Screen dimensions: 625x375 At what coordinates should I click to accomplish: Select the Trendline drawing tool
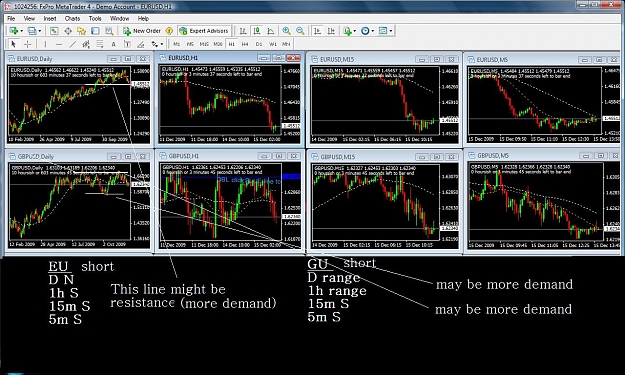tap(73, 44)
